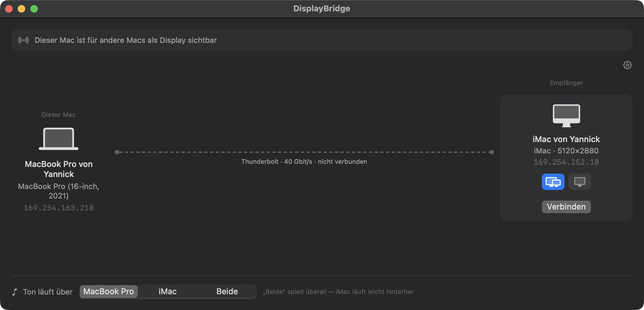Screen dimensions: 644x310
Task: Click the 'Dieser Mac ist für andere Macs' banner
Action: tap(322, 40)
